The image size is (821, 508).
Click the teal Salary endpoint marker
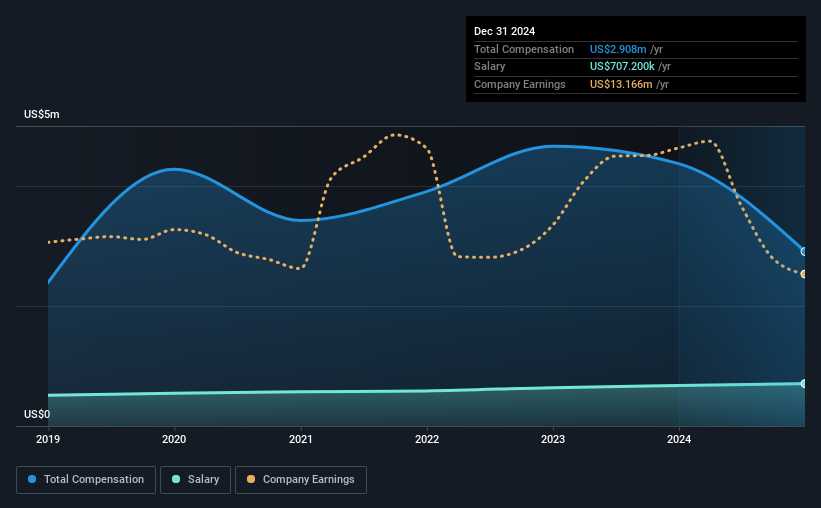(x=804, y=383)
